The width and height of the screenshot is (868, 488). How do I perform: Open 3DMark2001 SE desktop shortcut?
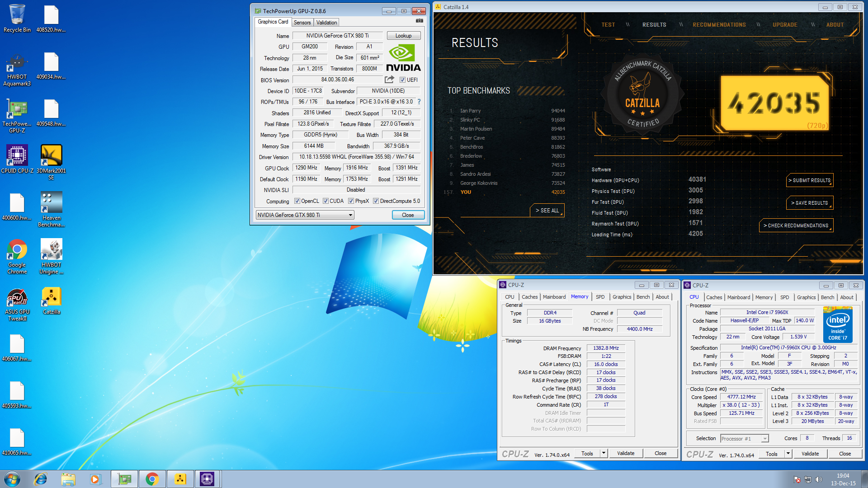coord(51,163)
